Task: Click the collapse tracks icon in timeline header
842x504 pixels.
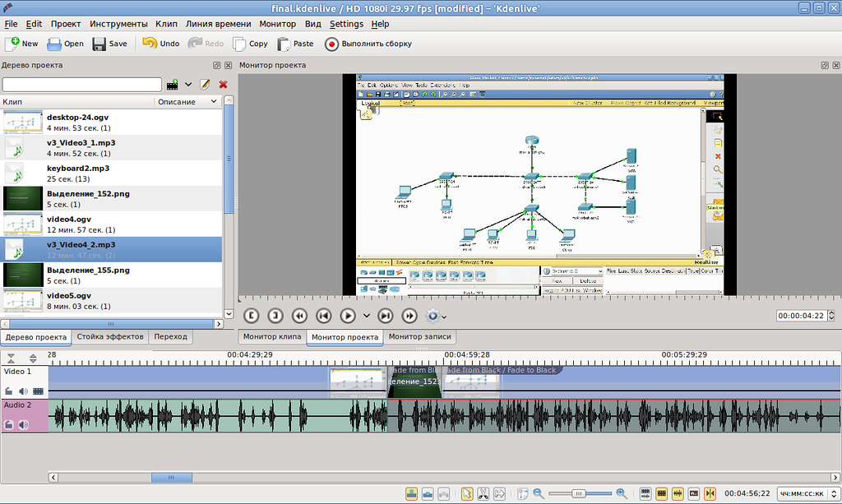Action: 11,358
